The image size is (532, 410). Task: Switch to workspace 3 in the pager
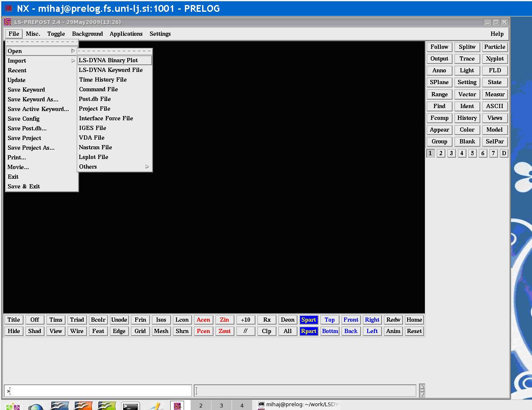(221, 405)
